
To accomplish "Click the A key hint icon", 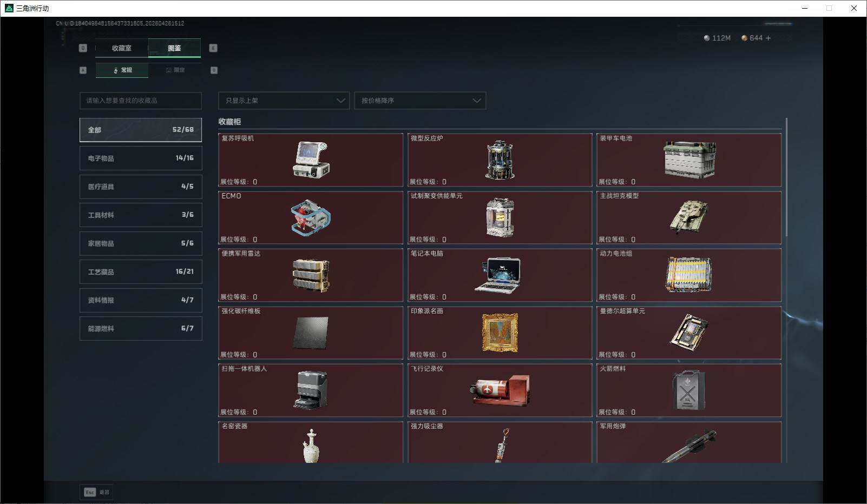I will coord(83,70).
